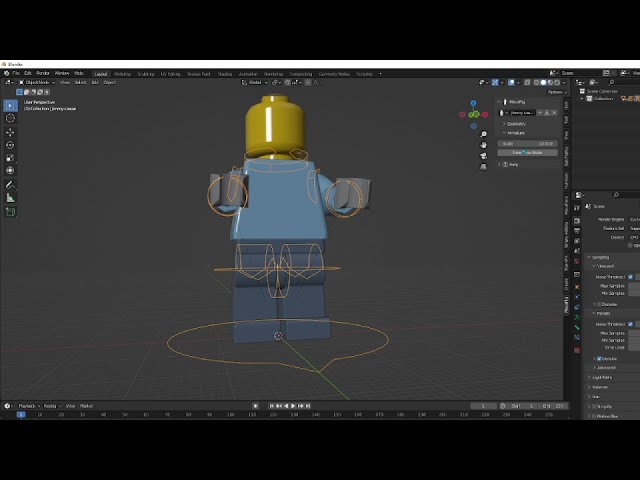The width and height of the screenshot is (640, 480).
Task: Click the import rig download icon
Action: [x=547, y=113]
